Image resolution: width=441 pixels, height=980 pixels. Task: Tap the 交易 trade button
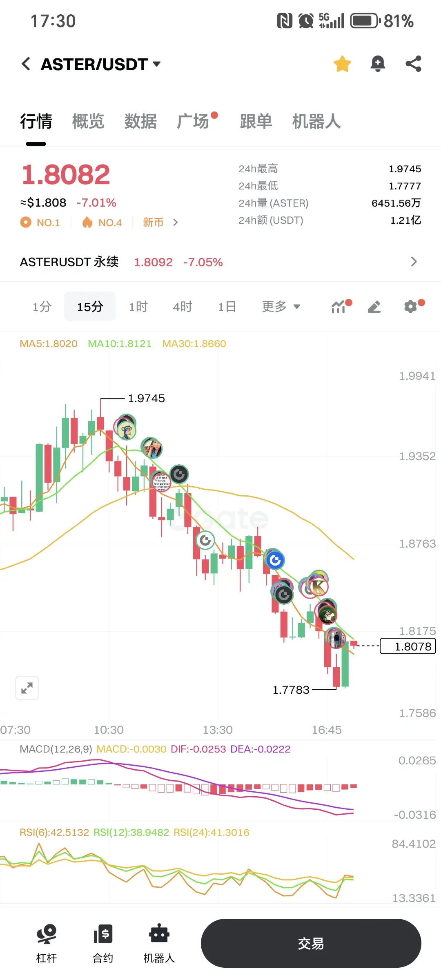(311, 943)
